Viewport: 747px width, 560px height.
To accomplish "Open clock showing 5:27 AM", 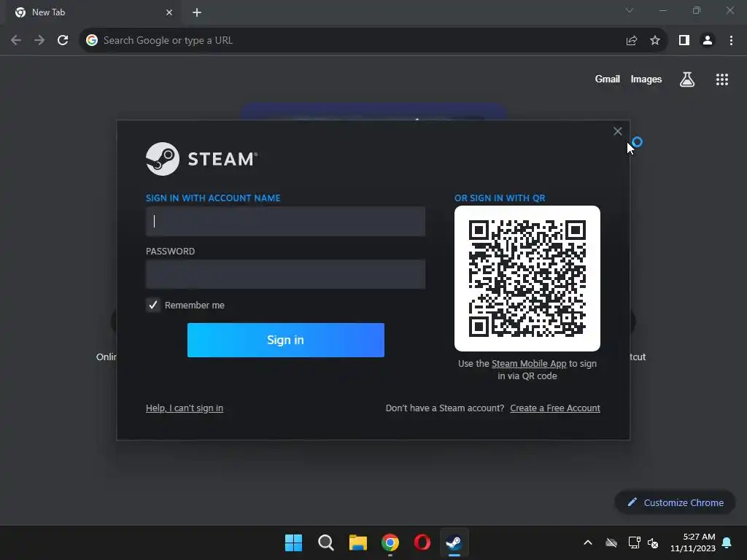I will [693, 542].
